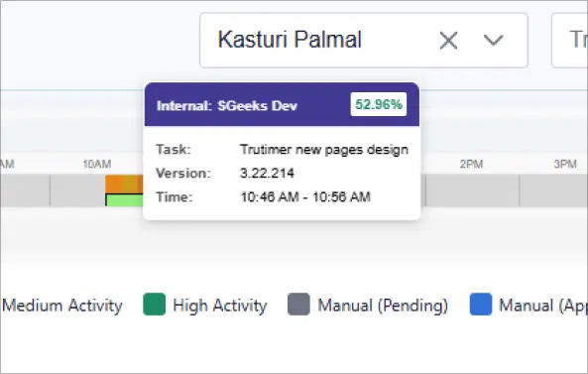Click the Kasturi Palmal user field
This screenshot has width=588, height=374.
364,41
